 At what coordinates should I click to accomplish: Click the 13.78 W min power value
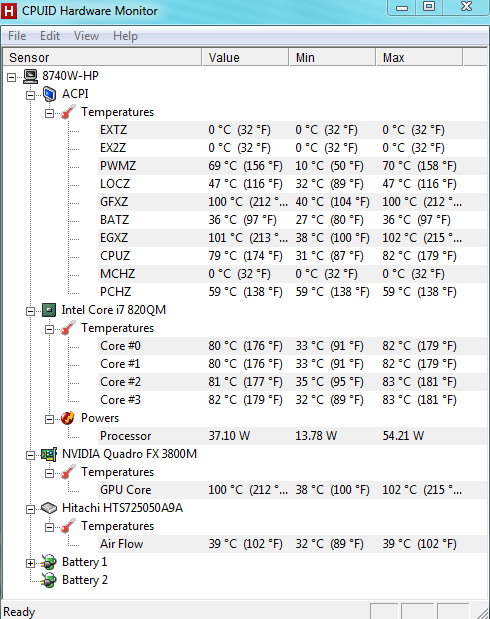pos(316,436)
